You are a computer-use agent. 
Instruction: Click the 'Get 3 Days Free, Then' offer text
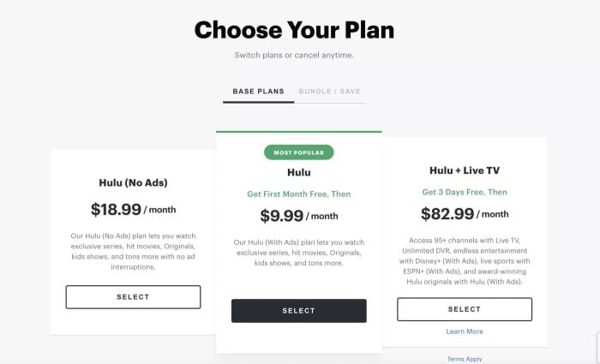point(465,192)
